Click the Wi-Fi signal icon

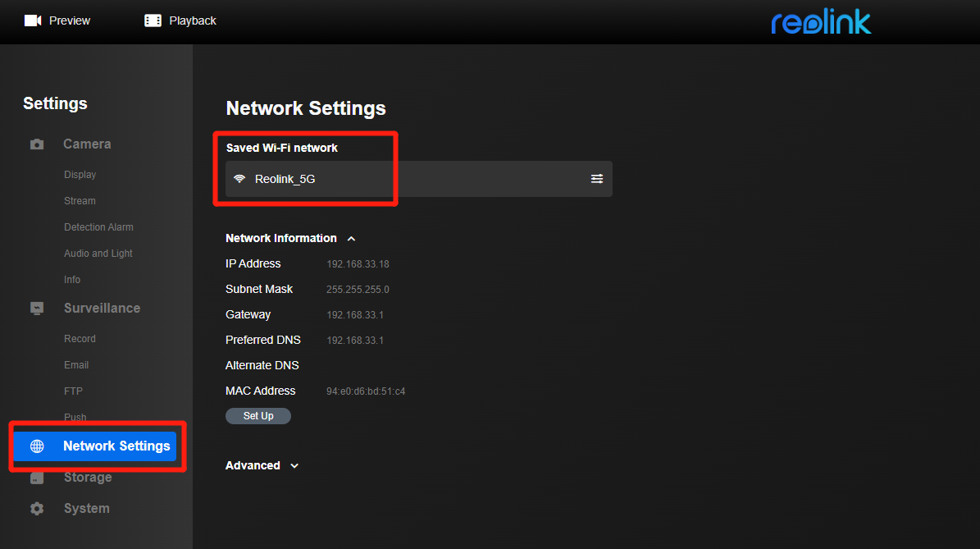click(239, 179)
